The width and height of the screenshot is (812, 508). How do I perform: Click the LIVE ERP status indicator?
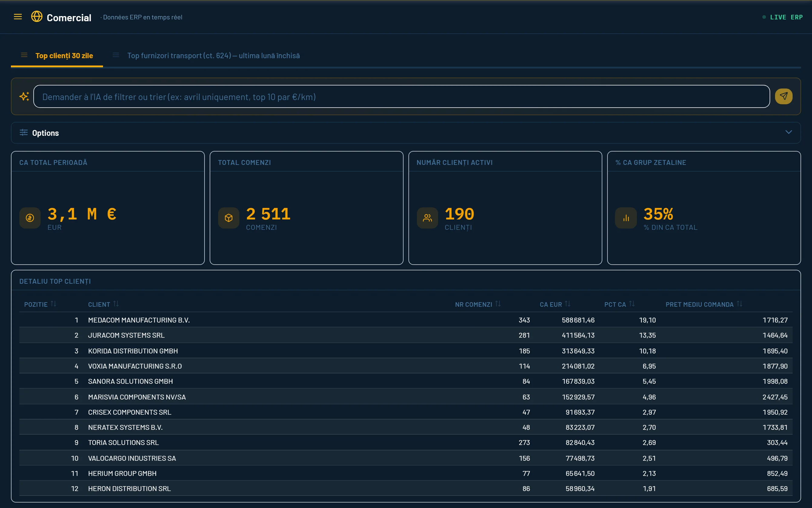click(783, 17)
